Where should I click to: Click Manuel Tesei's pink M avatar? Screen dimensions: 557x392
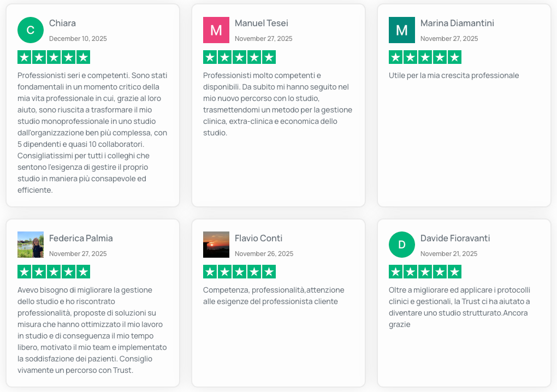coord(216,30)
